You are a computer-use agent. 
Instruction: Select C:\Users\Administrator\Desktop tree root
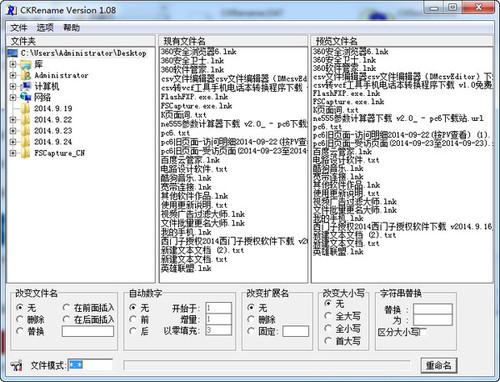[x=83, y=53]
